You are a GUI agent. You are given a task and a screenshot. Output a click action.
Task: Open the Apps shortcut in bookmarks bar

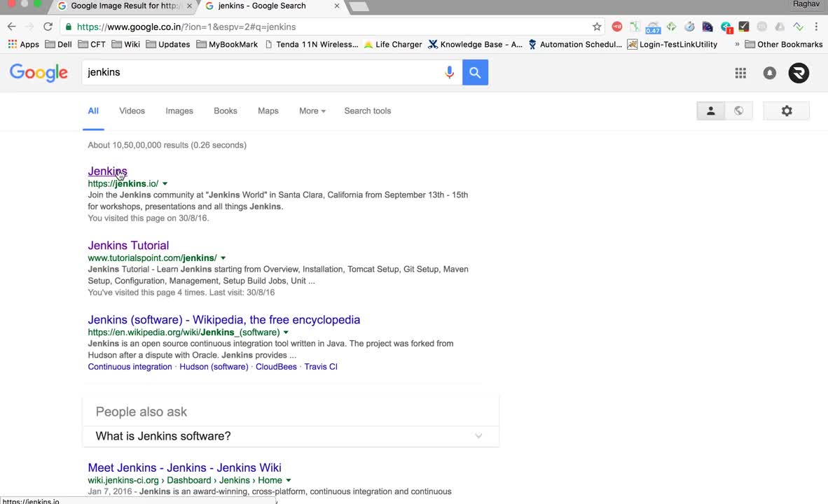(24, 44)
